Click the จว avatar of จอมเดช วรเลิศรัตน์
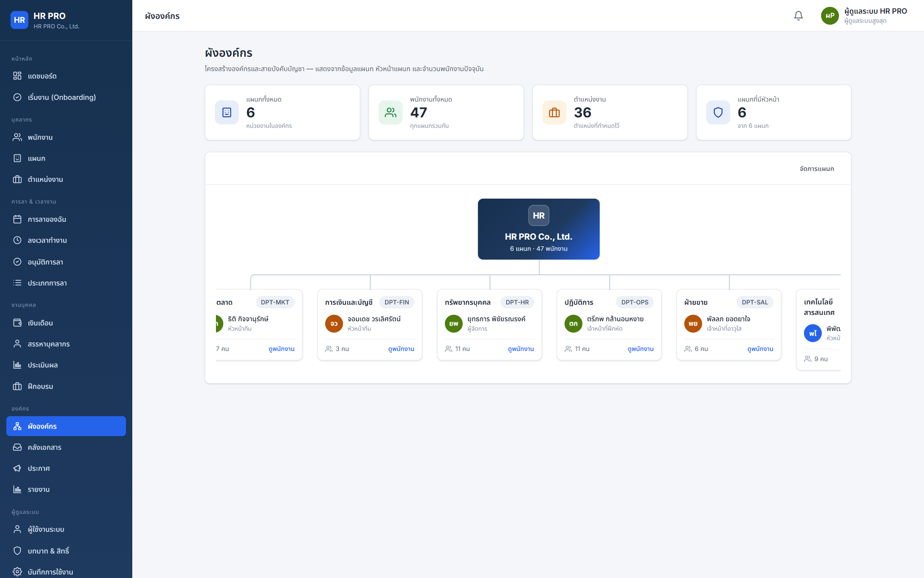924x578 pixels. (x=334, y=323)
